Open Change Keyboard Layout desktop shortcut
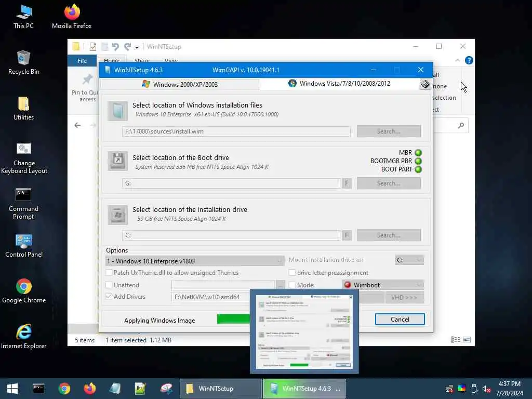Viewport: 532px width, 399px height. (24, 158)
